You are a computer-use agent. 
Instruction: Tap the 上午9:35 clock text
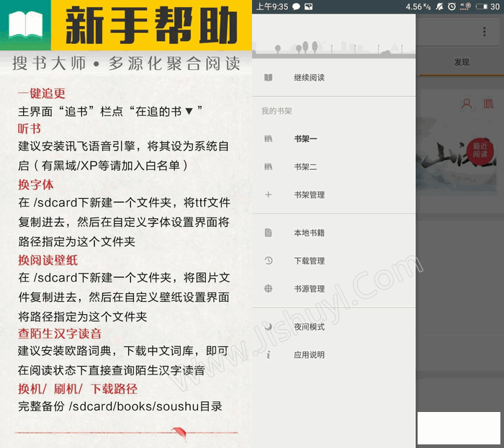pos(272,6)
